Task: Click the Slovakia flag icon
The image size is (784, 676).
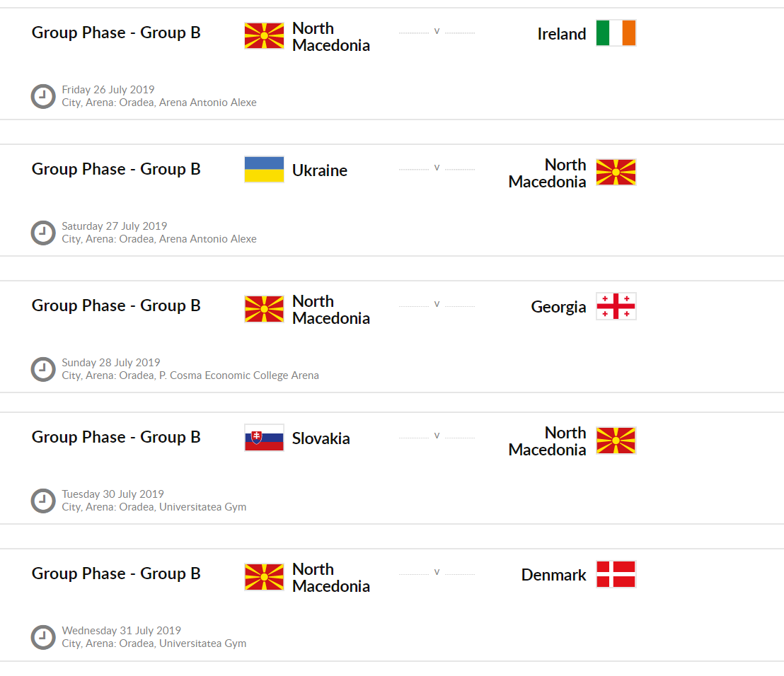Action: click(264, 438)
